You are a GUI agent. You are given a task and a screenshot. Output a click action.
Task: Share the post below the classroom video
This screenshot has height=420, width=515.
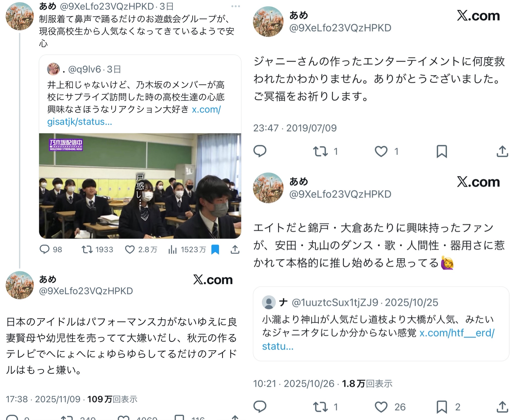[235, 249]
